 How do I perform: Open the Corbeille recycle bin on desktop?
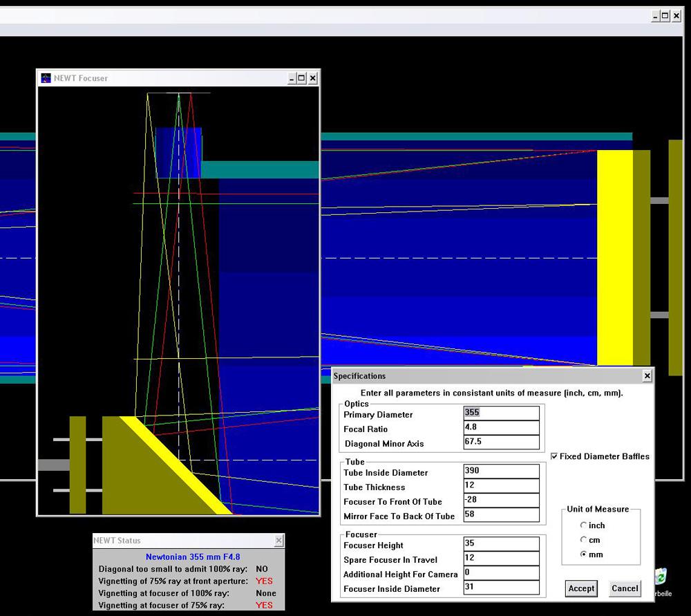tap(661, 576)
